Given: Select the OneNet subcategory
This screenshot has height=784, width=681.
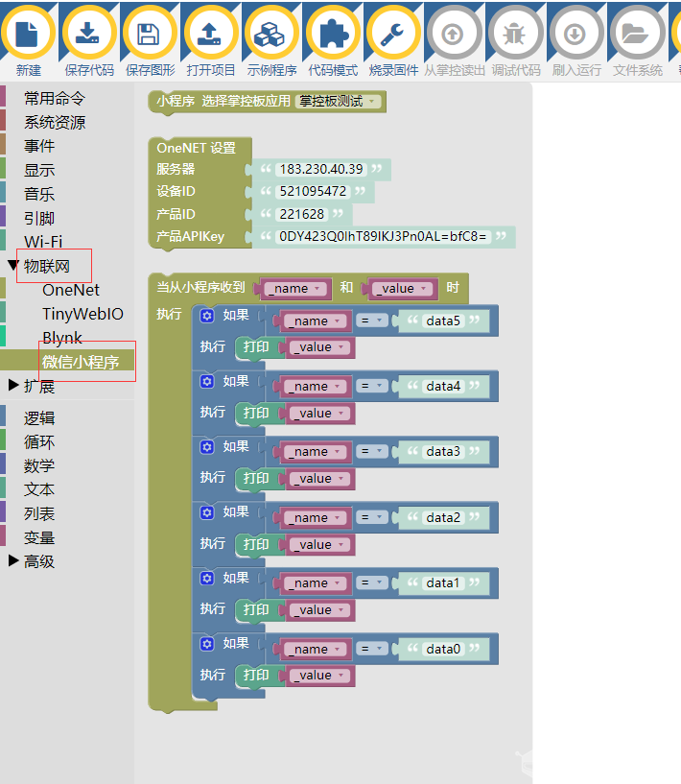Looking at the screenshot, I should (71, 290).
